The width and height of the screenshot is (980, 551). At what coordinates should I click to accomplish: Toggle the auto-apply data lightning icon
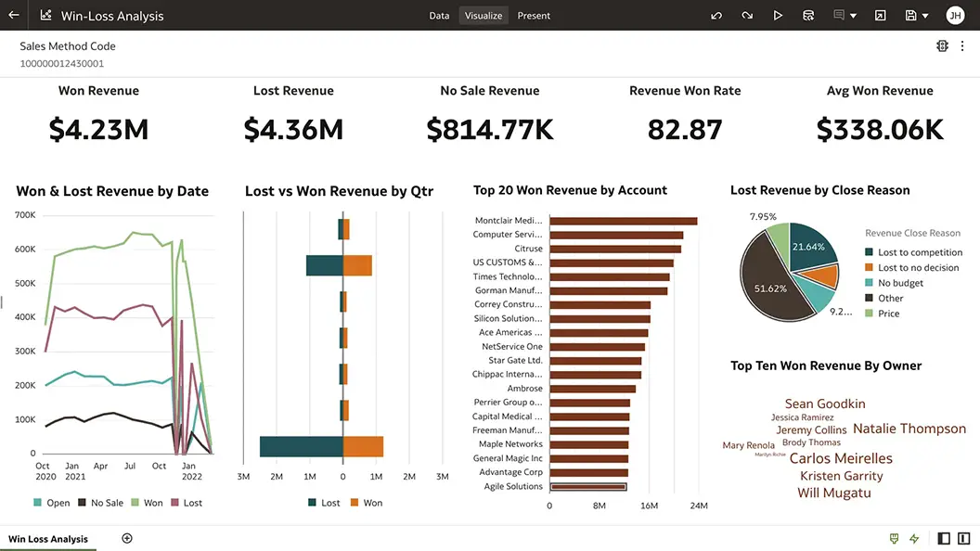click(x=914, y=539)
